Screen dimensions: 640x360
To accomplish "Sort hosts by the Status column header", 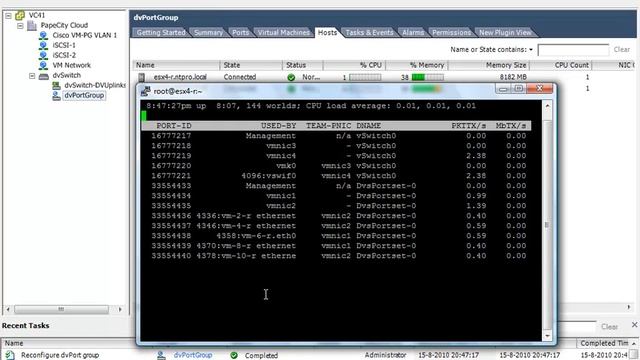I will click(x=302, y=65).
